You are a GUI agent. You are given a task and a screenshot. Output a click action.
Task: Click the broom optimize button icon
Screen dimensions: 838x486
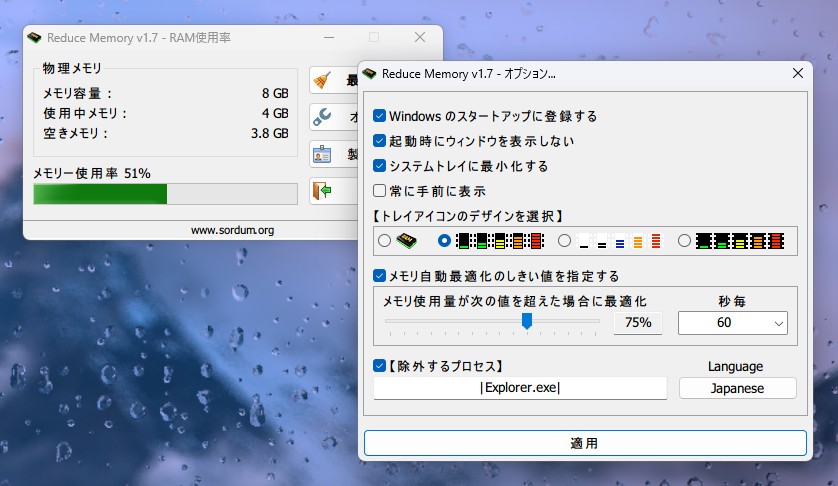322,80
